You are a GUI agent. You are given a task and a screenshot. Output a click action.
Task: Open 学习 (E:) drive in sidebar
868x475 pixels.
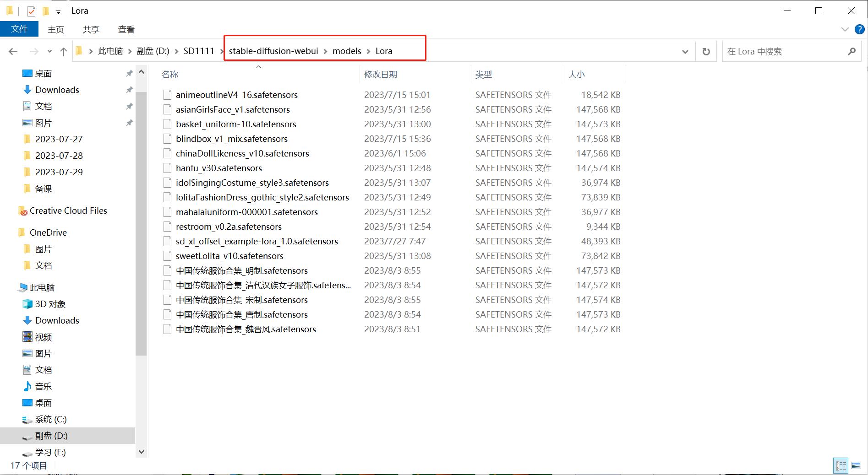point(50,452)
